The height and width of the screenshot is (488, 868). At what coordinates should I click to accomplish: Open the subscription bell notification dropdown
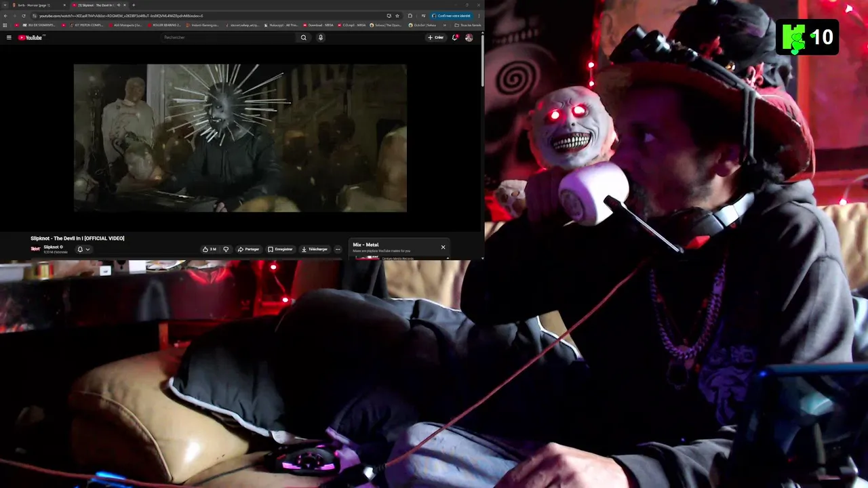[83, 249]
